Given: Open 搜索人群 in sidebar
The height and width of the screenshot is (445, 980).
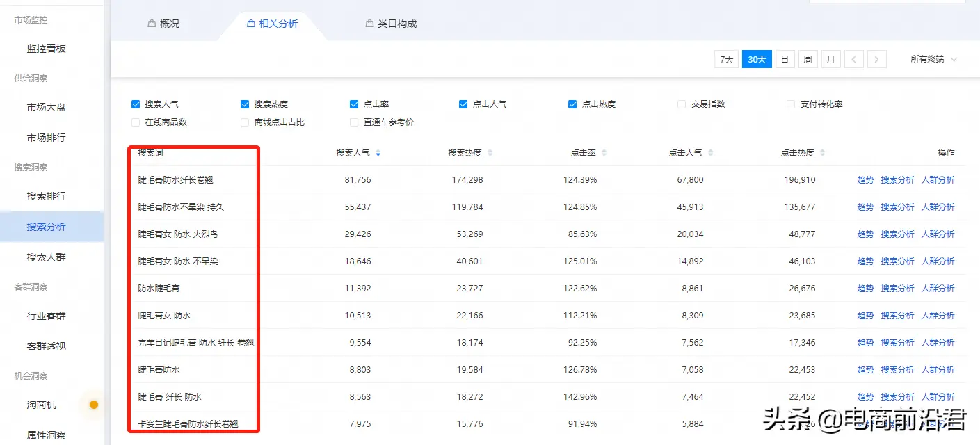Looking at the screenshot, I should [46, 257].
